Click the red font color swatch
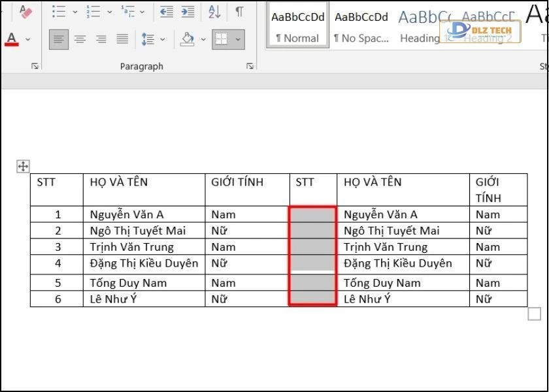The image size is (549, 392). [11, 39]
